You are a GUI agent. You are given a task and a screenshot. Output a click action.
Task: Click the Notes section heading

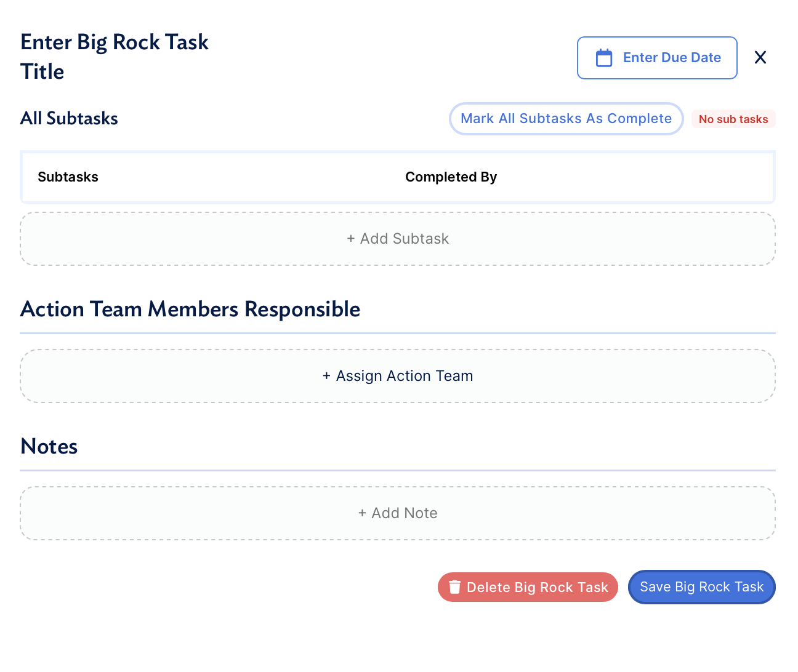click(x=49, y=446)
